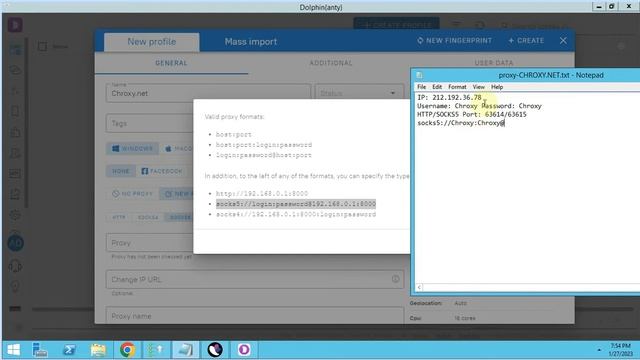Open the headset support icon in sidebar
The width and height of the screenshot is (640, 360).
click(15, 266)
